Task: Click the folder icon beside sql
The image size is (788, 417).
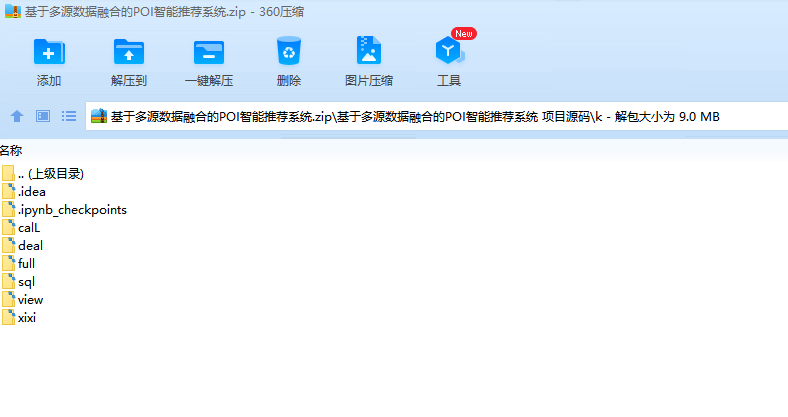Action: point(9,281)
